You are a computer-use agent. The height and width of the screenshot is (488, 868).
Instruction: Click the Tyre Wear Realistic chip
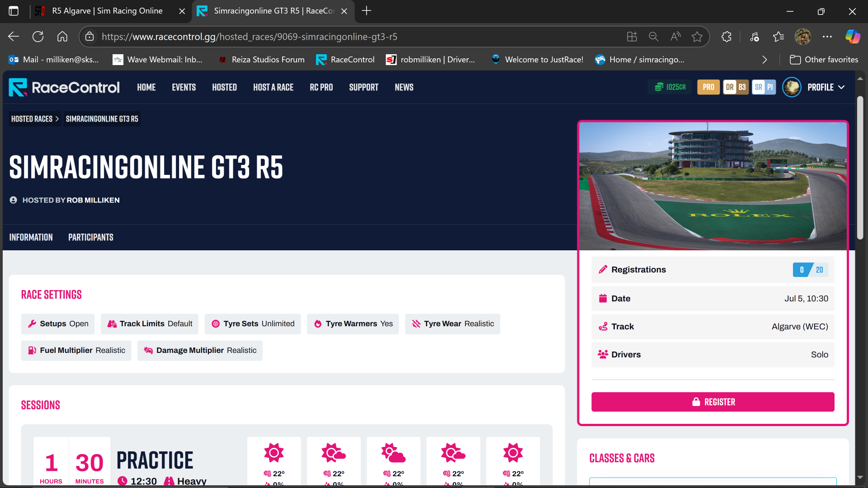453,324
